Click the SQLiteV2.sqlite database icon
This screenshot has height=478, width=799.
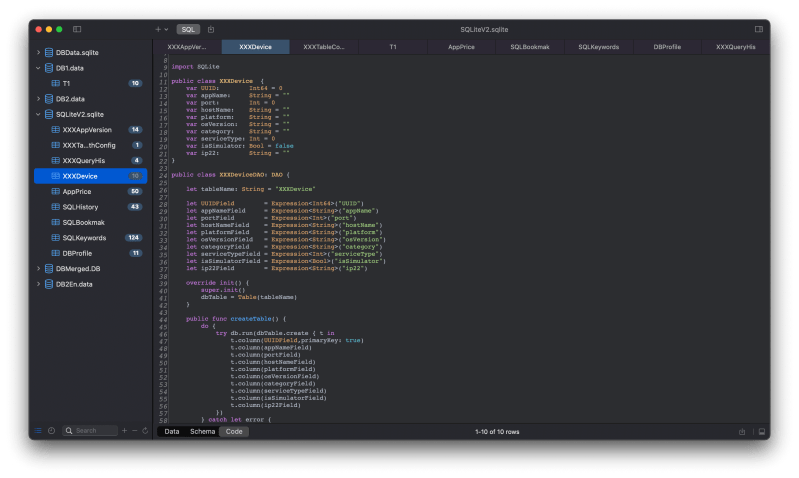(x=49, y=114)
